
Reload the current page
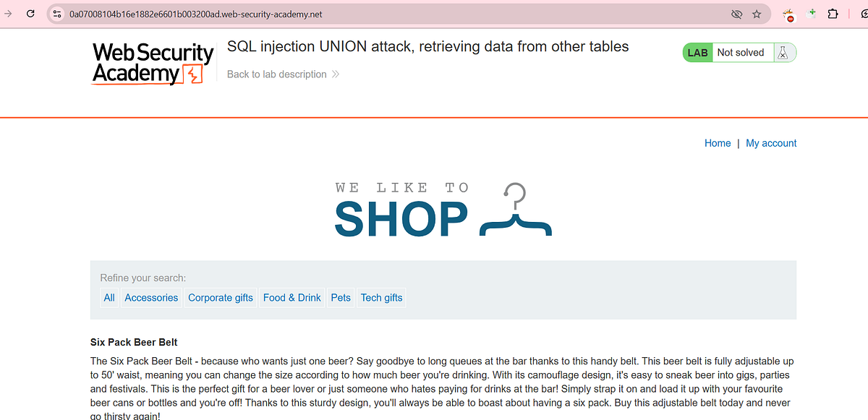[30, 13]
